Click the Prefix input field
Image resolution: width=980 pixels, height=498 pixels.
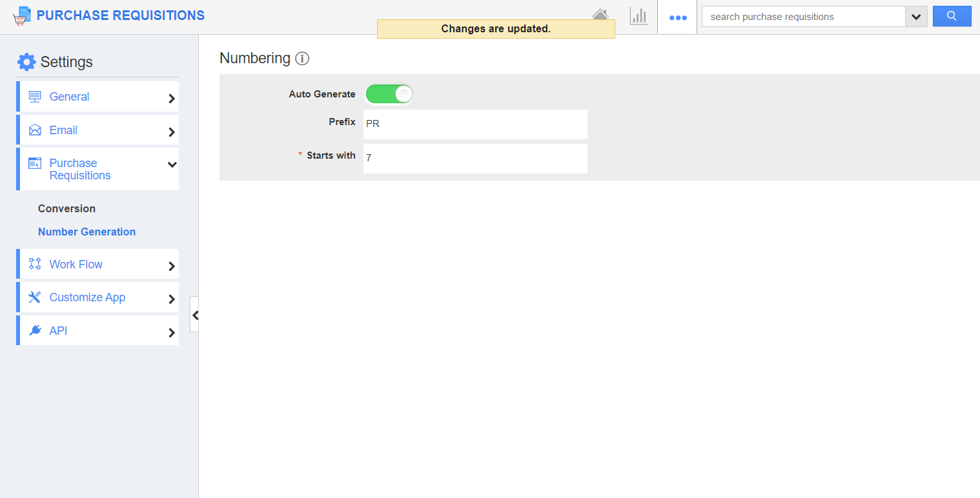[475, 124]
